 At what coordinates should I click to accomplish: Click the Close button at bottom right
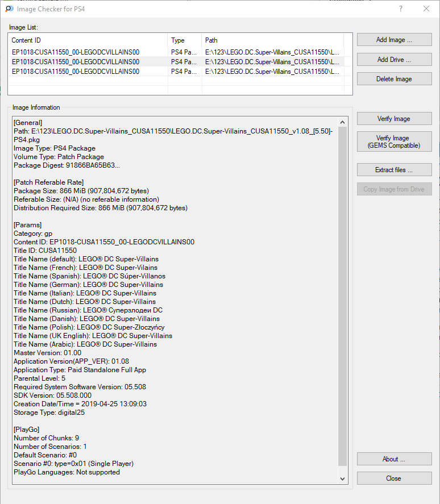click(394, 478)
